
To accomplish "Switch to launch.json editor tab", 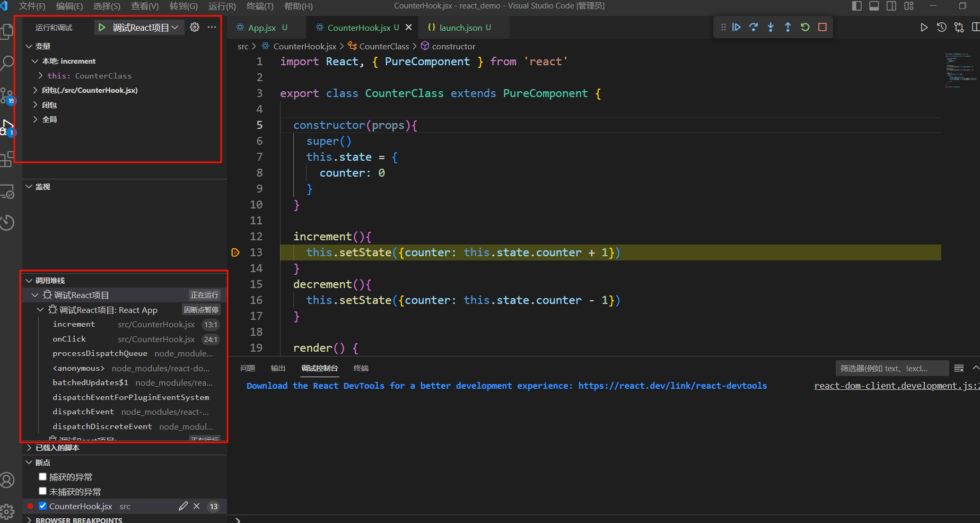I will pyautogui.click(x=460, y=28).
